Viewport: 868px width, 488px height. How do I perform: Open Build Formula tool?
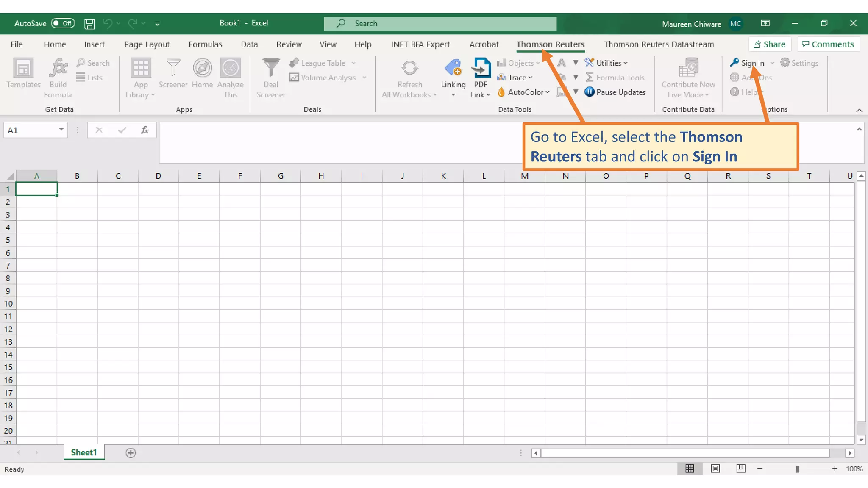[x=58, y=78]
